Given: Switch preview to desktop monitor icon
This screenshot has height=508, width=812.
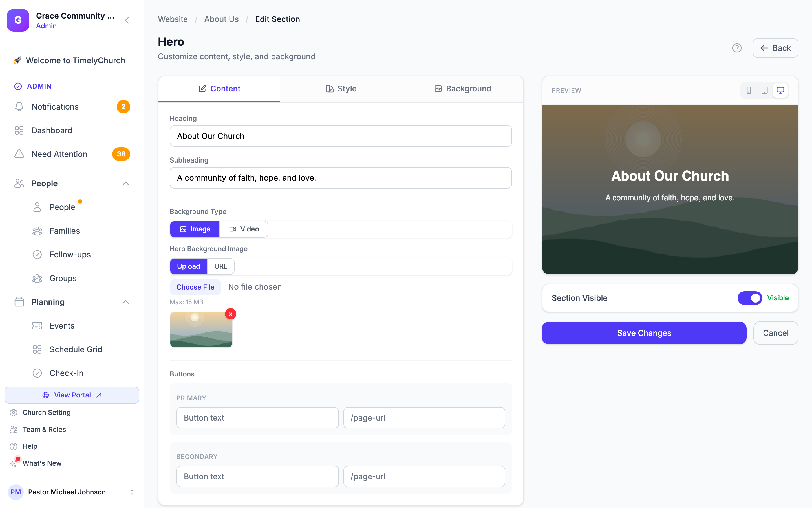Looking at the screenshot, I should 780,90.
